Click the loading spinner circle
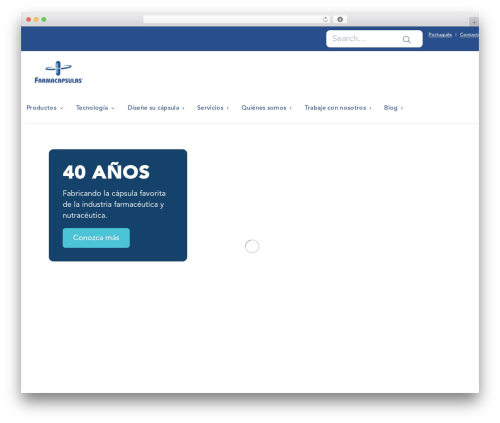Image resolution: width=500 pixels, height=423 pixels. (x=252, y=246)
